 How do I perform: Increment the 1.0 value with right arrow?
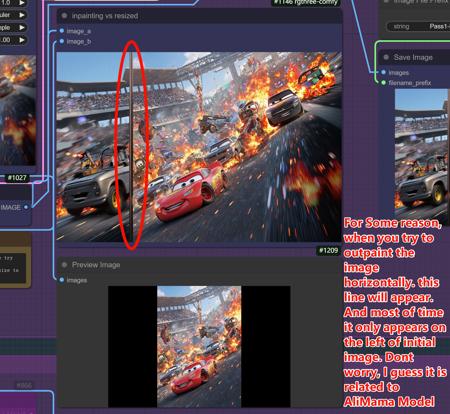pos(22,3)
